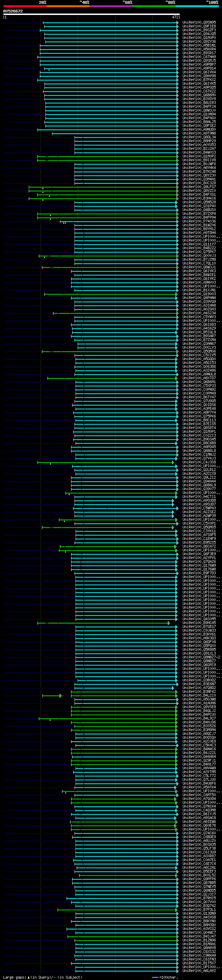Select UniRef100_Q8DL34 label
The image size is (222, 980).
199,137
